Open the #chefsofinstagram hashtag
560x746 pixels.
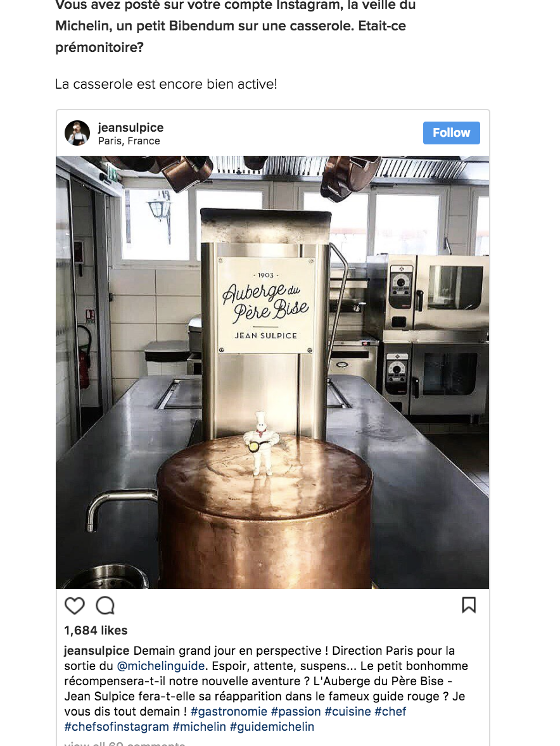click(x=117, y=726)
